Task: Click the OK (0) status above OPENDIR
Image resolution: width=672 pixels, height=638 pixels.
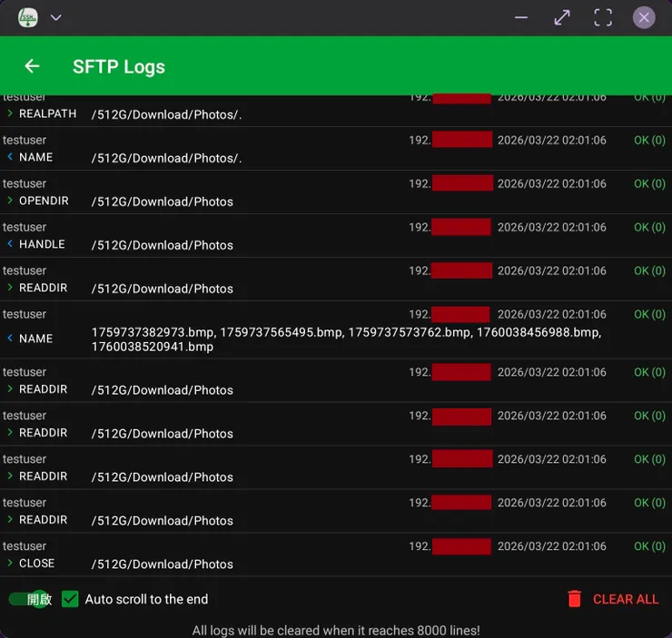Action: point(649,183)
